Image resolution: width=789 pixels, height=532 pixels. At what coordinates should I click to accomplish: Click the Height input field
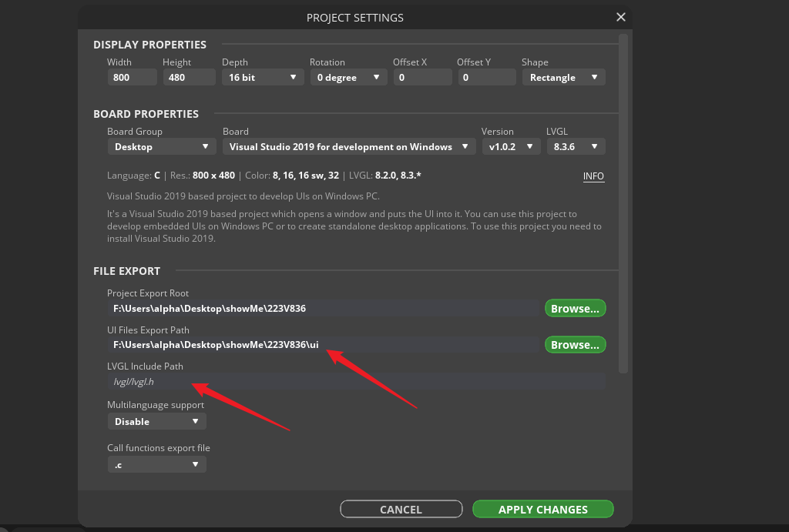[x=189, y=77]
